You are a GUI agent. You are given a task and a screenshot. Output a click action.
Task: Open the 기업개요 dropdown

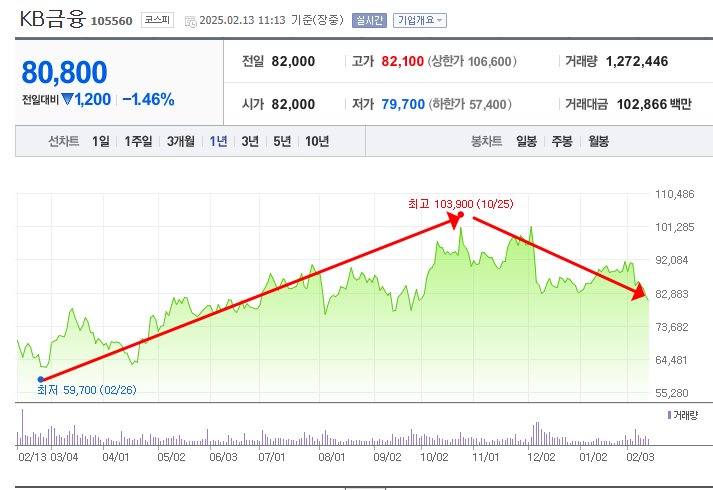pyautogui.click(x=419, y=20)
